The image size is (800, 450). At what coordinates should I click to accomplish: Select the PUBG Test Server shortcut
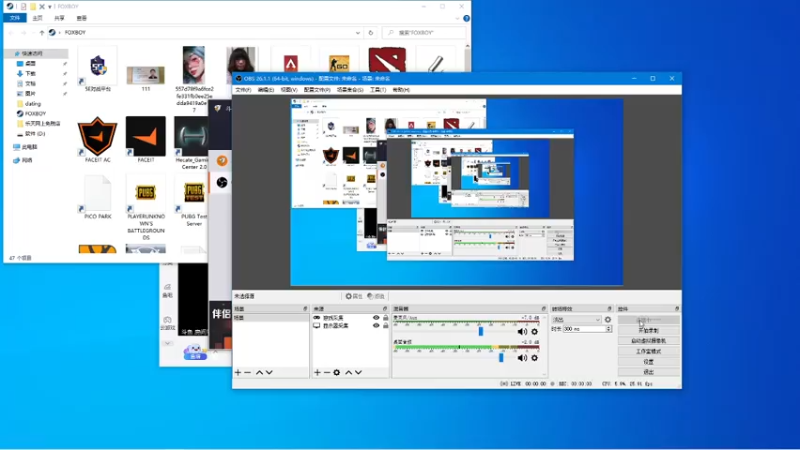click(194, 201)
